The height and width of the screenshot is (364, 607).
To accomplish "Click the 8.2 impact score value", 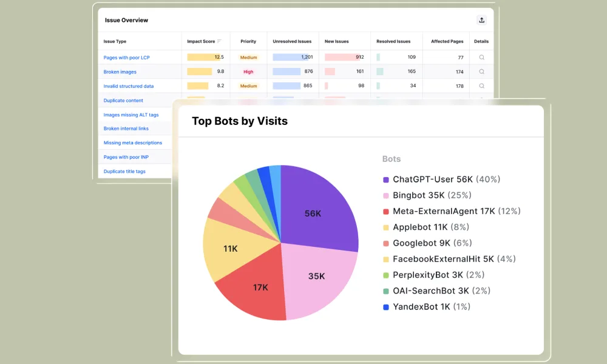I will pos(220,86).
